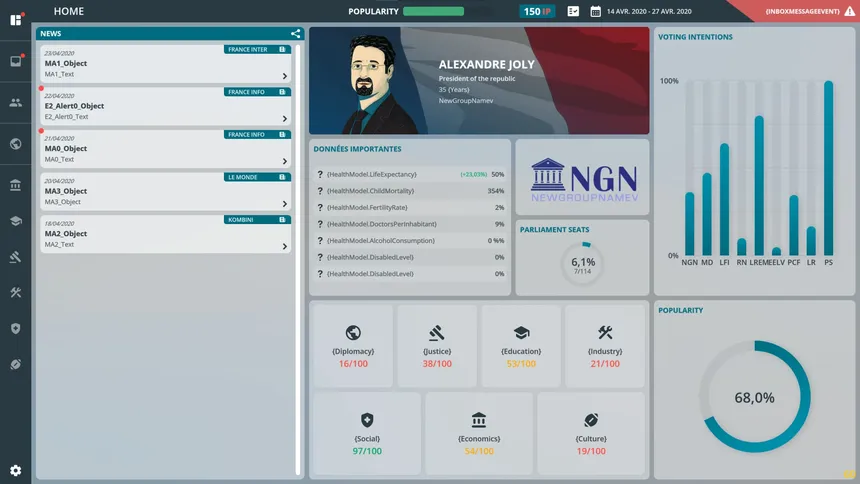The width and height of the screenshot is (860, 484).
Task: Click the 150 IP points indicator
Action: pyautogui.click(x=537, y=11)
